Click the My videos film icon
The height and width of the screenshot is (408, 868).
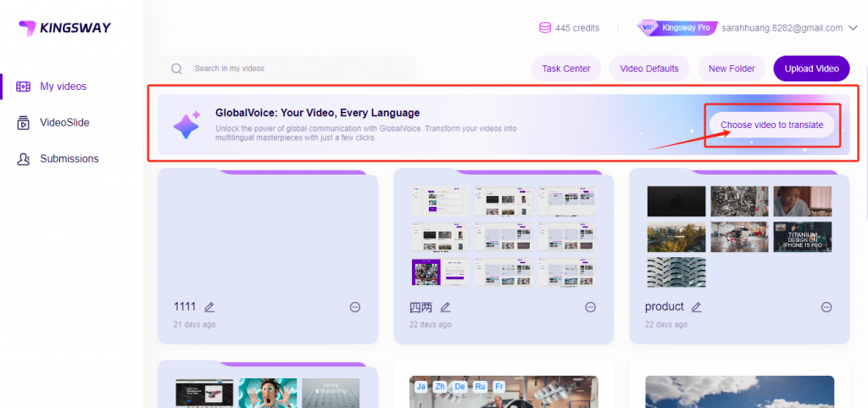[x=23, y=87]
